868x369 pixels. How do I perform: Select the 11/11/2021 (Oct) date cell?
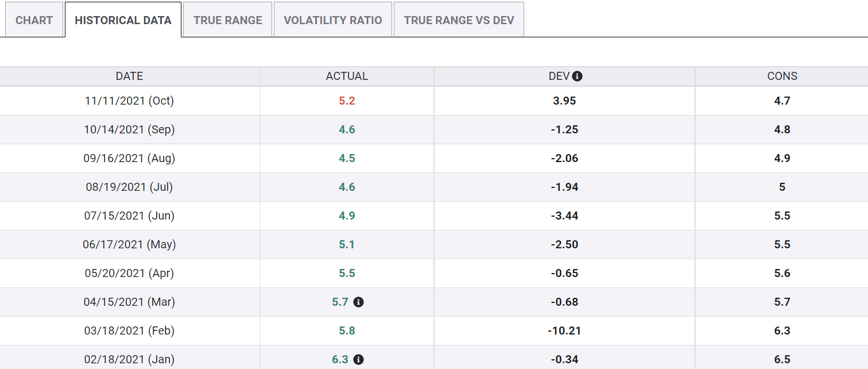pos(129,101)
